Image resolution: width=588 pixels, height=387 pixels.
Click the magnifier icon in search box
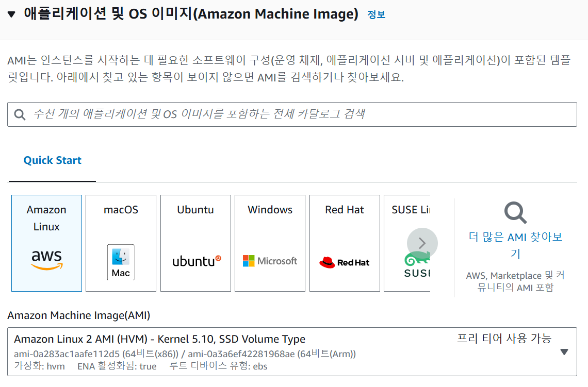pyautogui.click(x=20, y=114)
